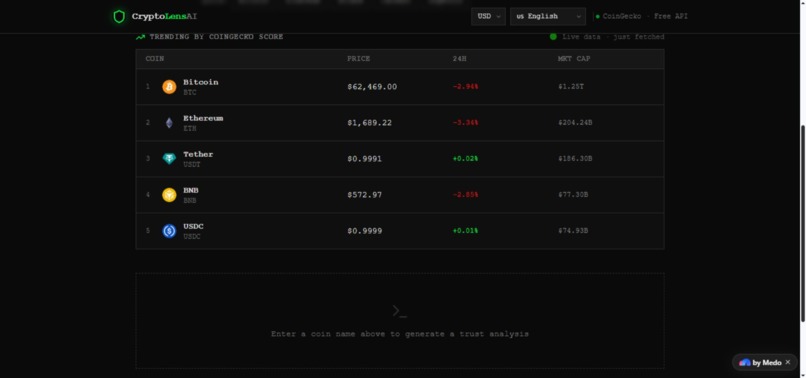Click the Live data just fetched status text
Image resolution: width=806 pixels, height=378 pixels.
(x=613, y=37)
